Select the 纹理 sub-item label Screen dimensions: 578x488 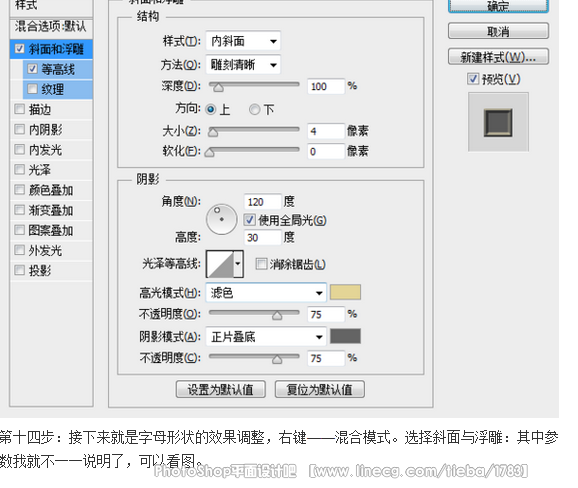tap(52, 89)
